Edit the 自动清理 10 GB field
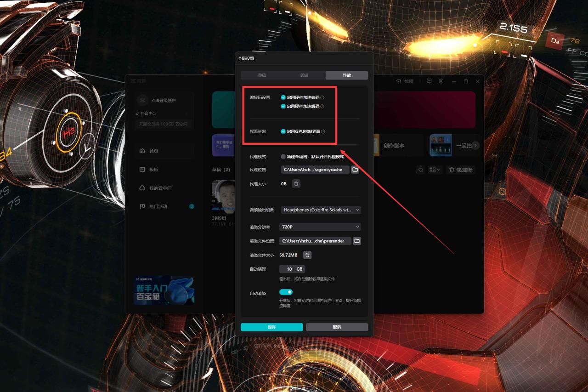The width and height of the screenshot is (588, 392). coord(292,269)
